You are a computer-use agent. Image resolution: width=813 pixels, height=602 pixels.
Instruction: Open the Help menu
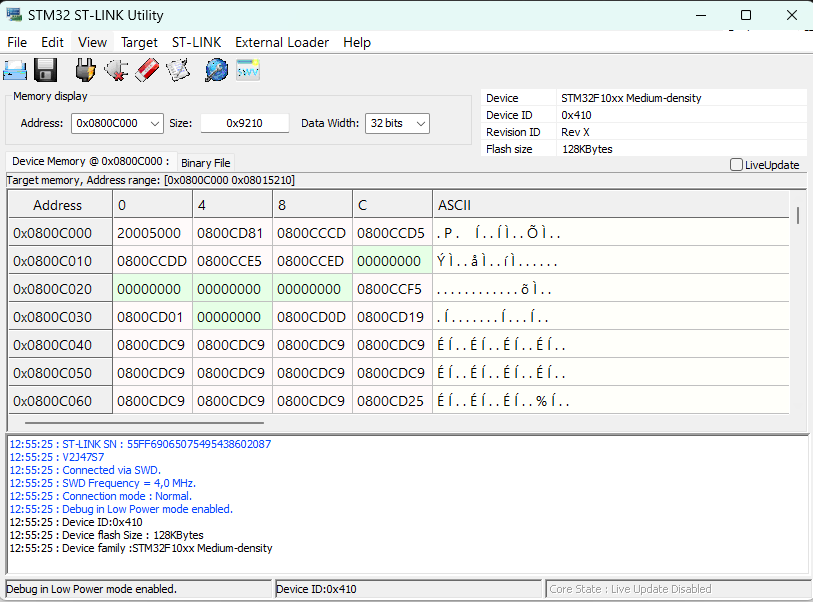(357, 43)
